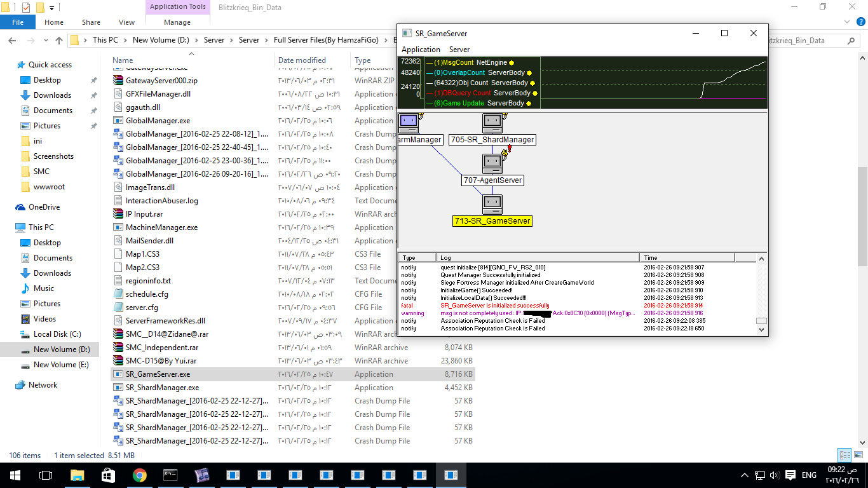Unpin Downloads from Quick access
This screenshot has width=868, height=488.
(93, 95)
